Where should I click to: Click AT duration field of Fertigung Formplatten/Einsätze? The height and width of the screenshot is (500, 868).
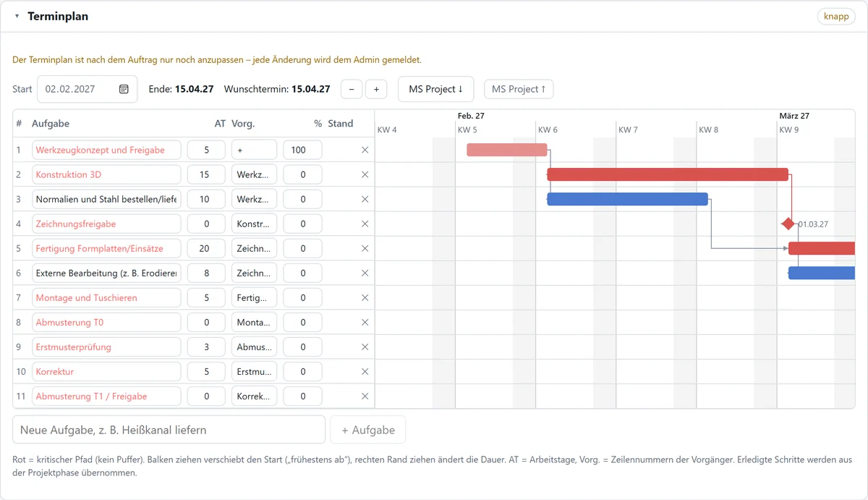pyautogui.click(x=206, y=248)
